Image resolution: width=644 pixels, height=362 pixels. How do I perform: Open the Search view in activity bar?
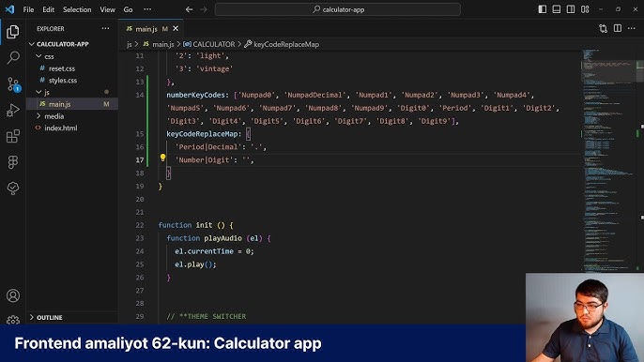(13, 57)
